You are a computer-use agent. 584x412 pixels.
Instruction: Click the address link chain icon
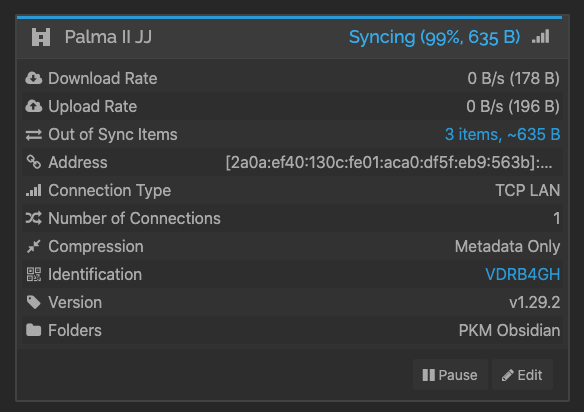click(x=34, y=162)
